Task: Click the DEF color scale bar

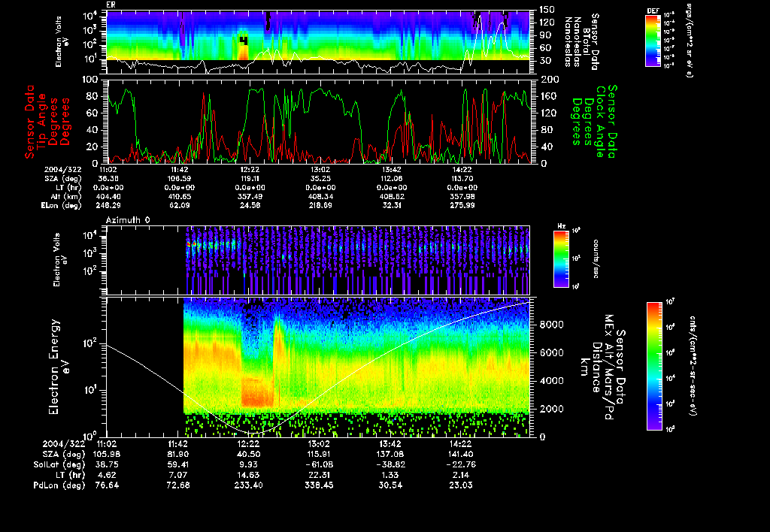Action: 653,41
